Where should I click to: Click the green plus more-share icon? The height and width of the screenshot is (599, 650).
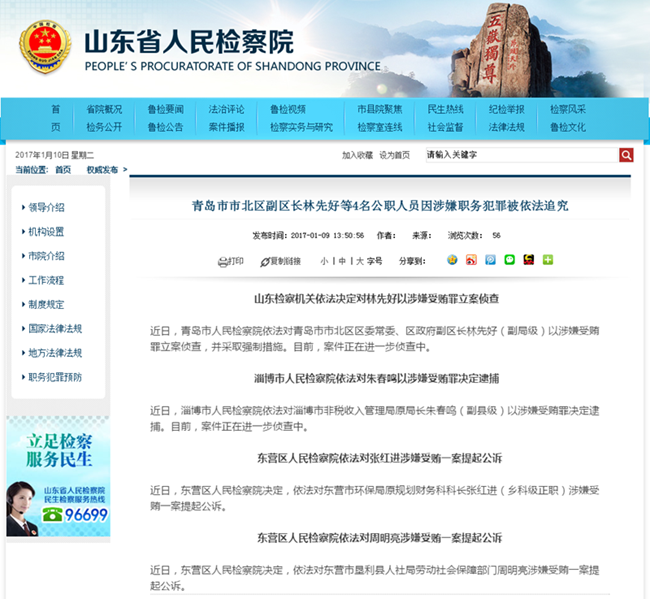click(548, 260)
